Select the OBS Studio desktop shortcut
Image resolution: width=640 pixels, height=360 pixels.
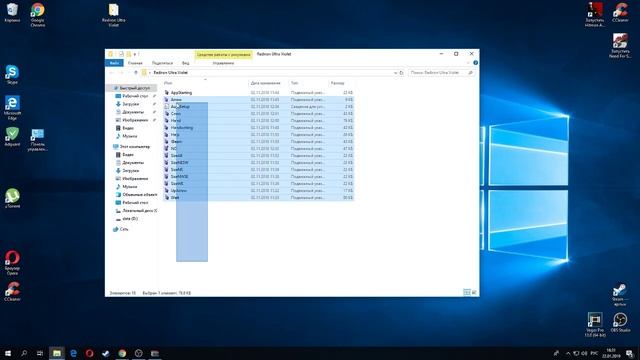pyautogui.click(x=620, y=322)
